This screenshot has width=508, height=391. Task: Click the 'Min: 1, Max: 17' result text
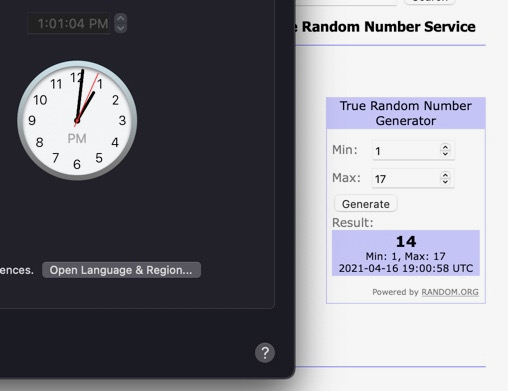click(406, 256)
